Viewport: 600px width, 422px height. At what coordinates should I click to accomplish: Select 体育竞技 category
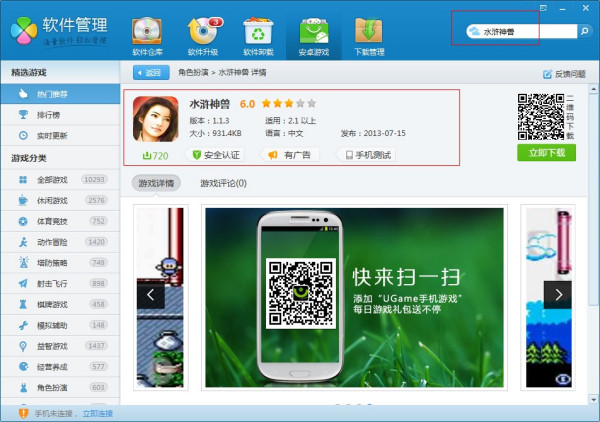pyautogui.click(x=60, y=221)
